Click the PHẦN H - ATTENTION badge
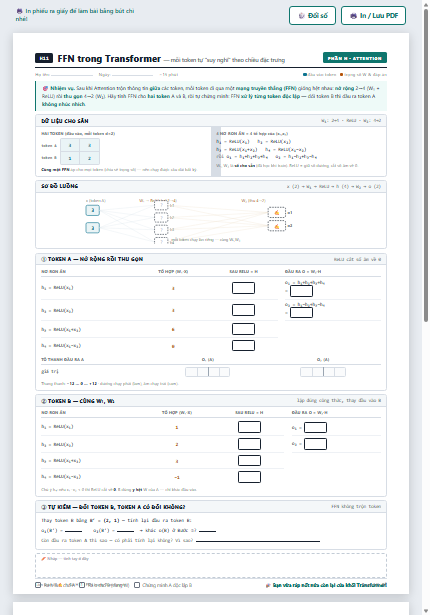 355,58
